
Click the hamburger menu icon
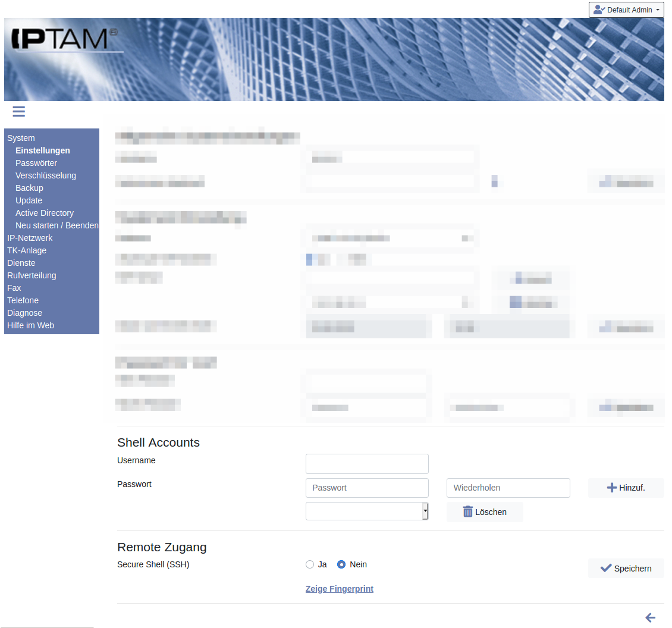pyautogui.click(x=18, y=111)
